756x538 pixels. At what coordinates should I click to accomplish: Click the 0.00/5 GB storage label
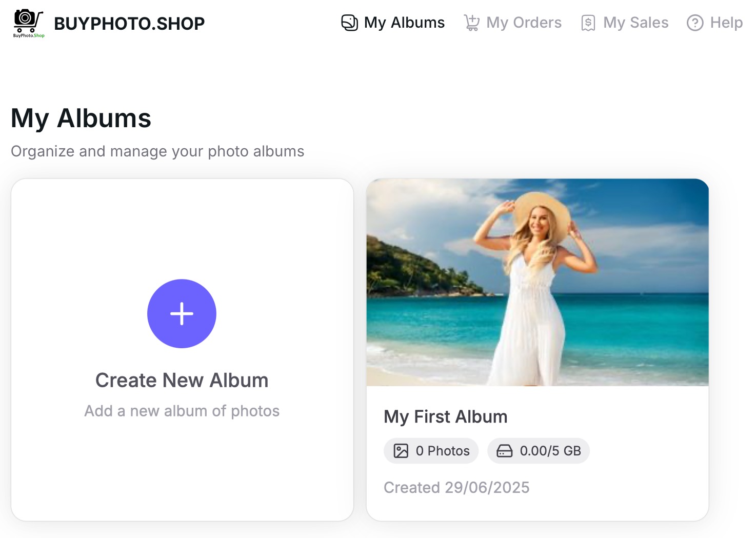[x=550, y=451]
